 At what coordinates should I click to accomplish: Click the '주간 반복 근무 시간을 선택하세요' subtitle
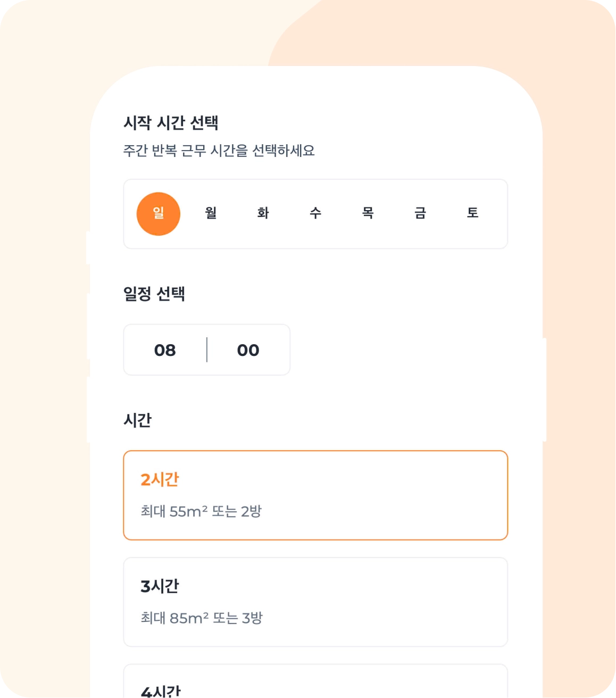click(x=219, y=151)
